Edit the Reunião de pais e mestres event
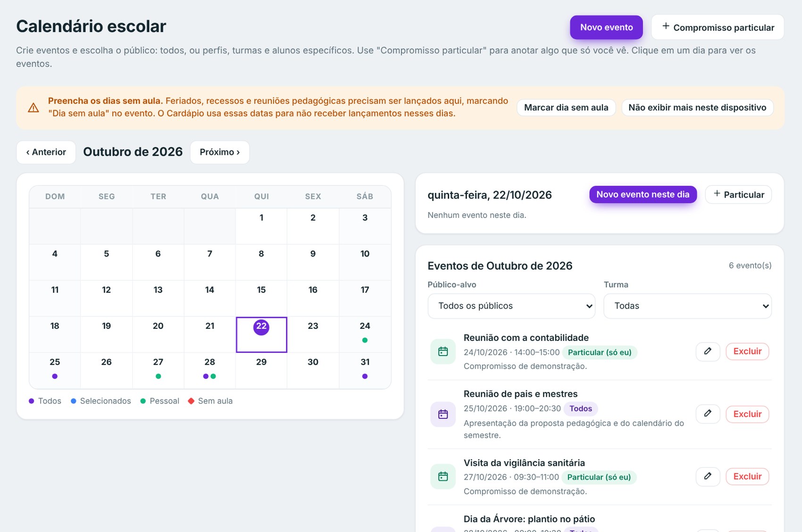 [x=708, y=414]
